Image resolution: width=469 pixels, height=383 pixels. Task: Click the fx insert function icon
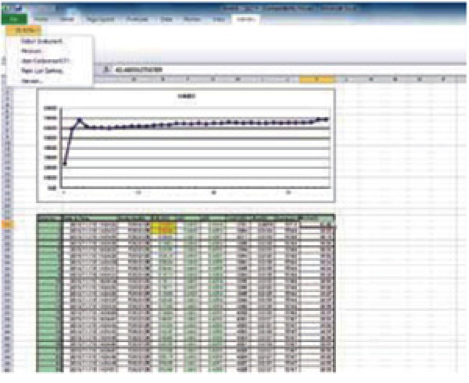[106, 69]
